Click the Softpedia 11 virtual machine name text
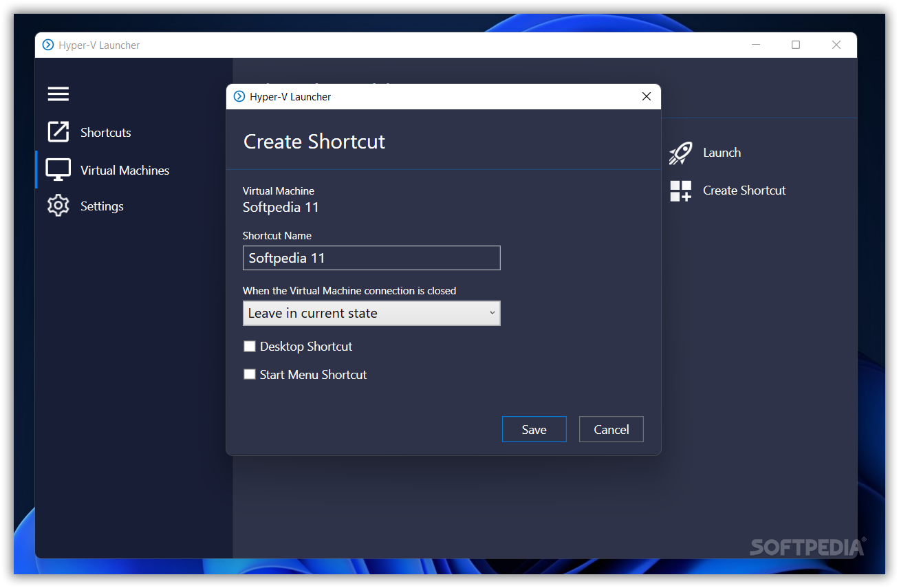 (x=281, y=207)
